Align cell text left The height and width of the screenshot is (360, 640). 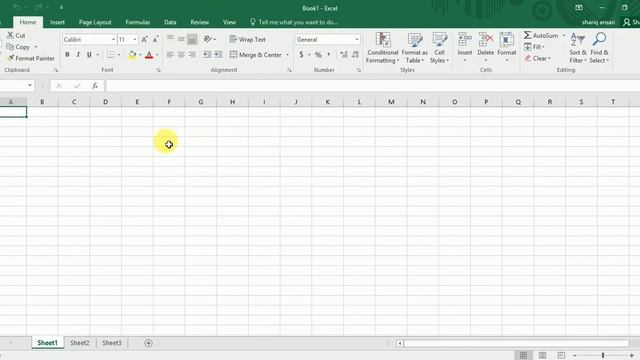click(170, 55)
